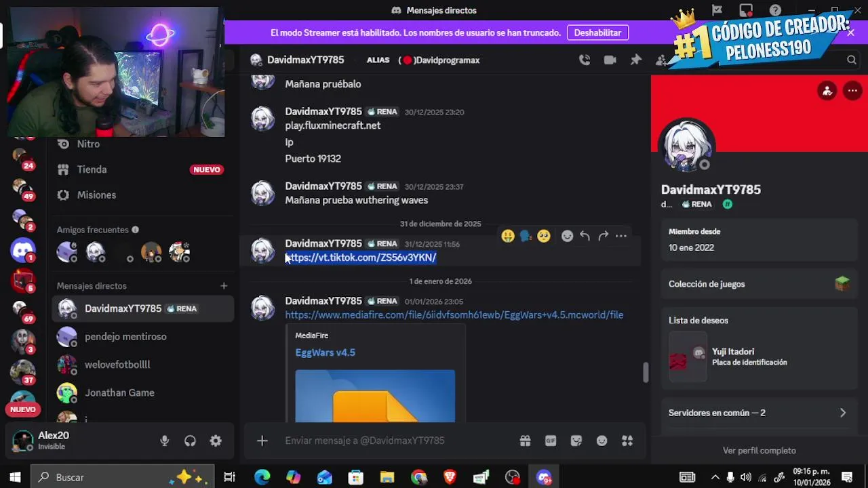Image resolution: width=868 pixels, height=488 pixels.
Task: Open the mediafire.com EggWars file link
Action: [x=454, y=315]
